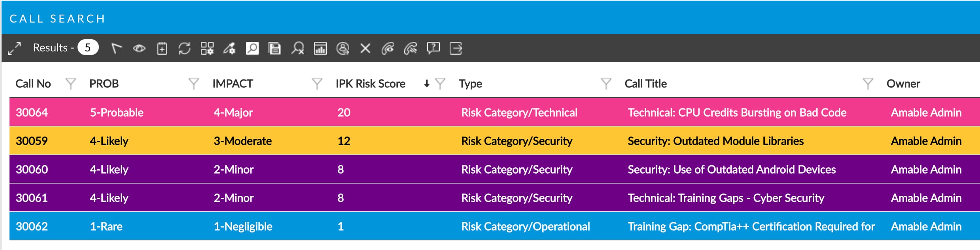
Task: Click 2-Minor in row 30060
Action: [x=233, y=169]
